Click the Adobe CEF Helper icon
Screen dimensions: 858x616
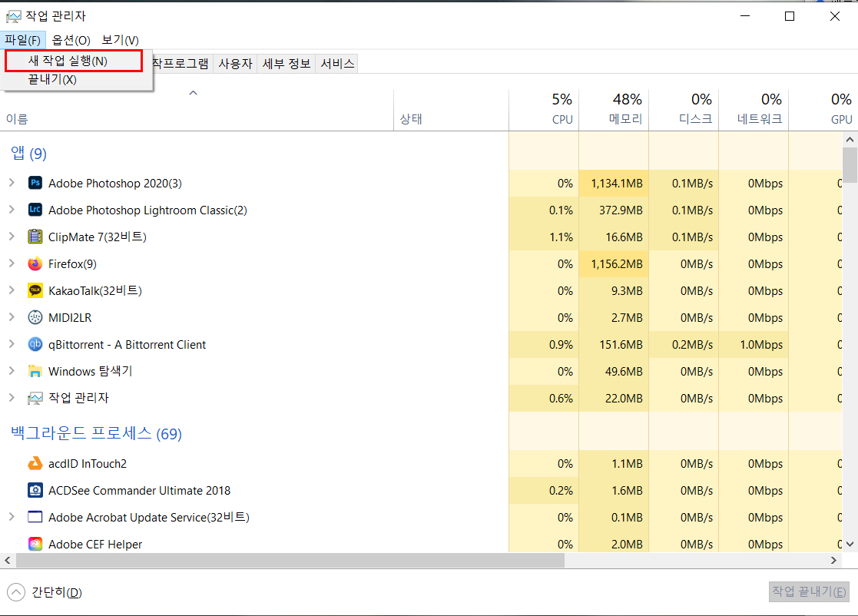[35, 544]
